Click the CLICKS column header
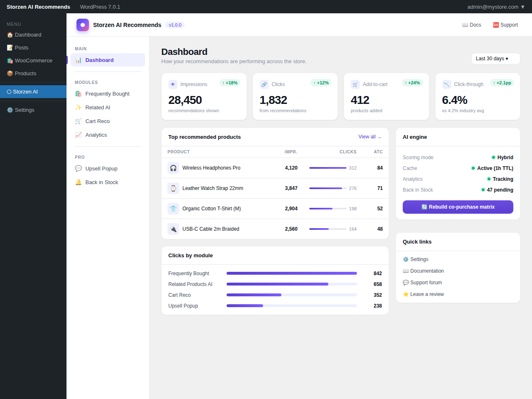532x399 pixels. click(x=348, y=152)
